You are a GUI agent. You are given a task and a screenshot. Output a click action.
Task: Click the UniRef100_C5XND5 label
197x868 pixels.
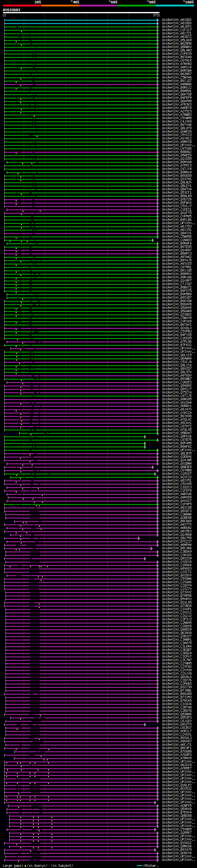tap(177, 830)
